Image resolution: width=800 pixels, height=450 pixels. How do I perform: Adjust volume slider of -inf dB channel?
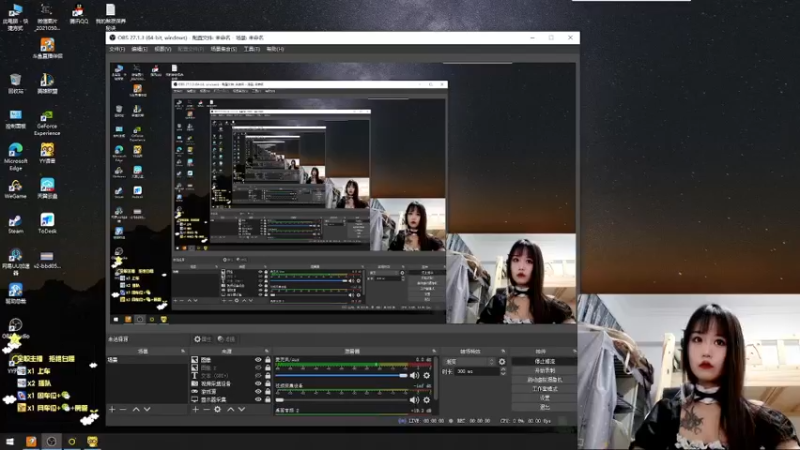341,400
